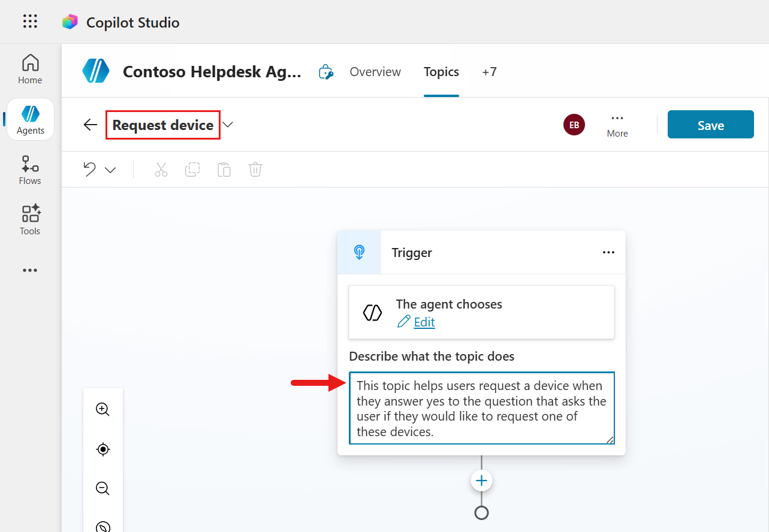Open the Tools section in the sidebar

(x=29, y=220)
